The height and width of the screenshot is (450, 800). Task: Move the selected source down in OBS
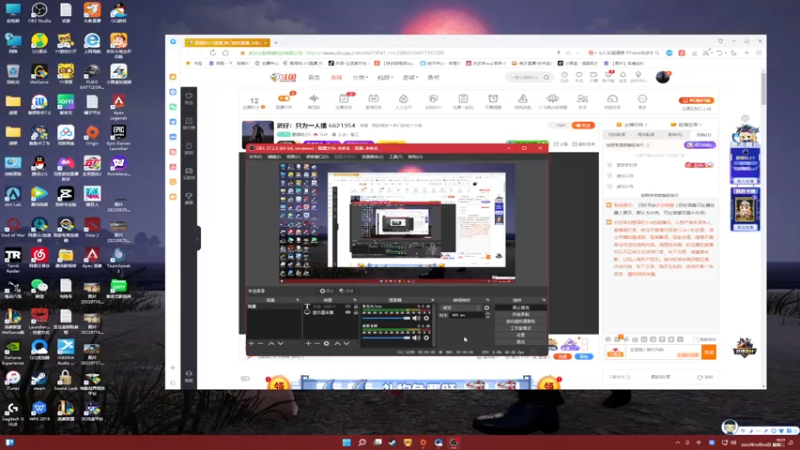pos(346,344)
